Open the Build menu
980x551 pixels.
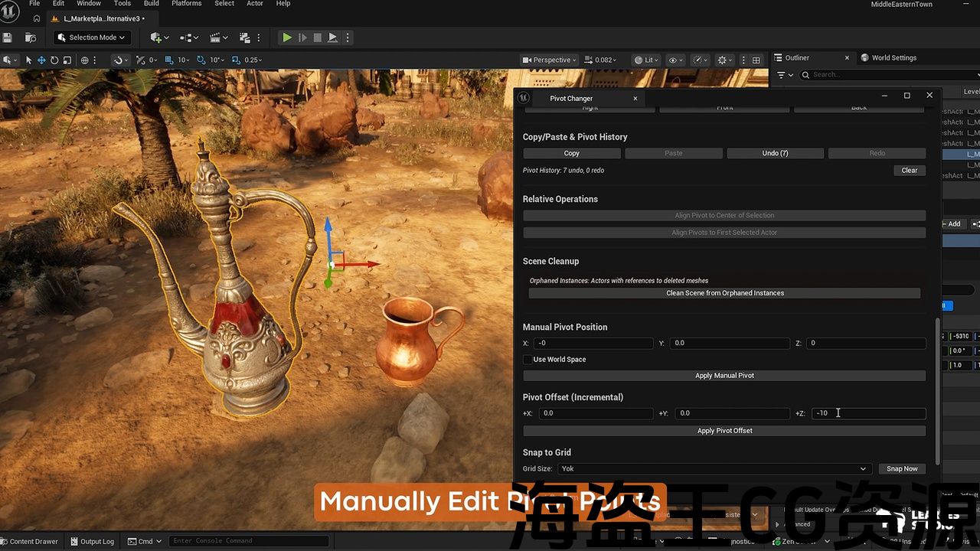pyautogui.click(x=152, y=4)
